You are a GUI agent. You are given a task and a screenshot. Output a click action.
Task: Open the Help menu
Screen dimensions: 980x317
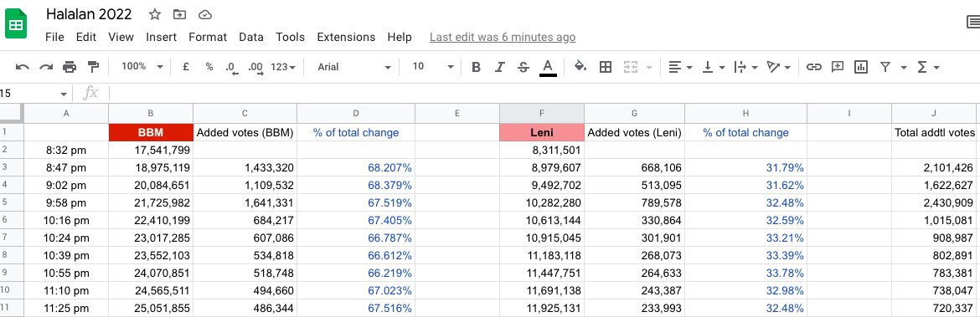pos(400,37)
